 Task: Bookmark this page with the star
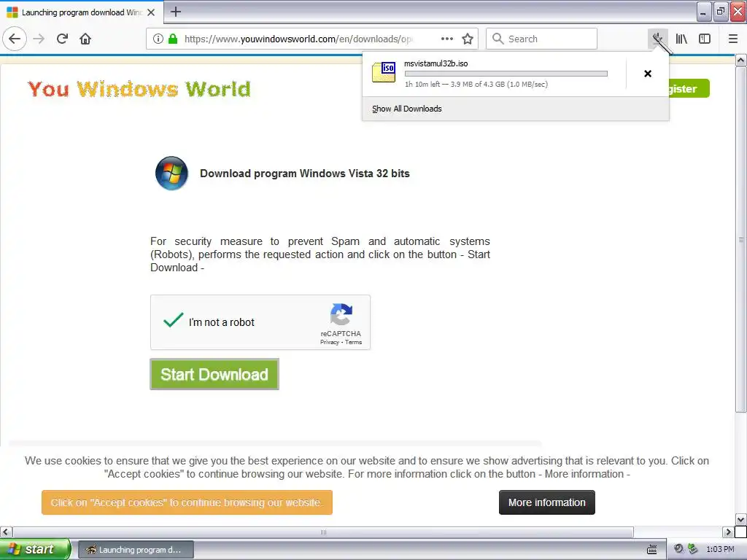tap(468, 39)
